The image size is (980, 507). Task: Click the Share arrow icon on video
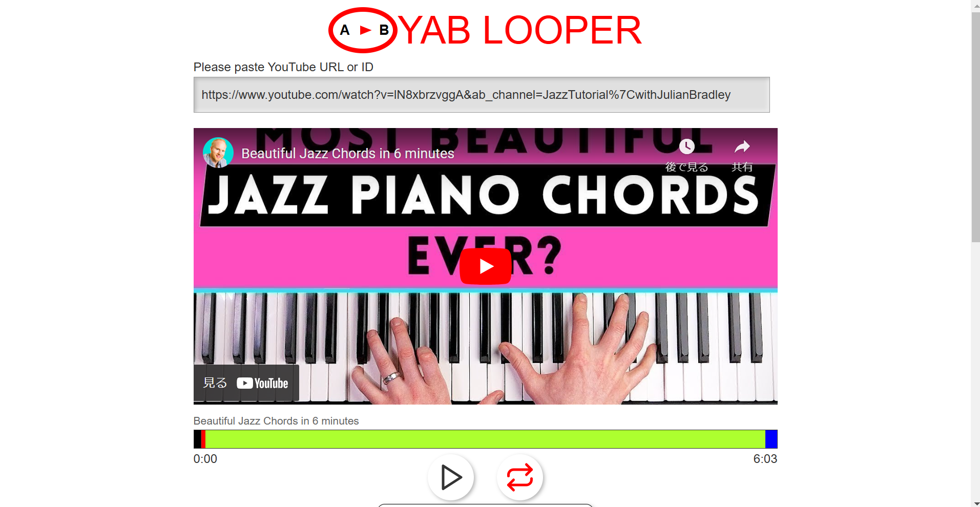pos(742,147)
